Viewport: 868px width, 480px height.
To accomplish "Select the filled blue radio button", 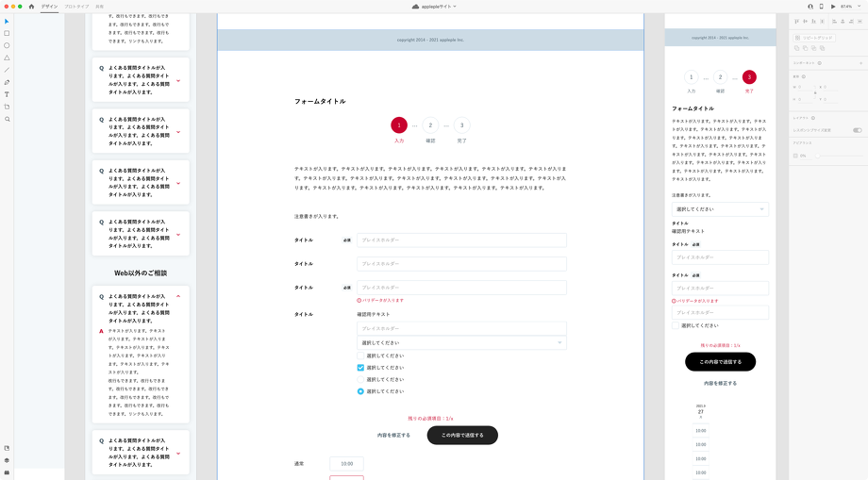I will [360, 391].
